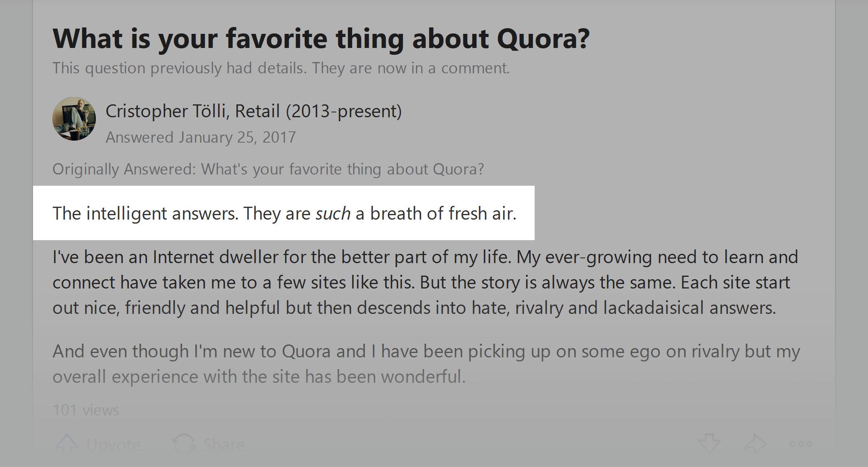The image size is (868, 467).
Task: Visit the Cristopher Tölli author name link
Action: [x=167, y=111]
